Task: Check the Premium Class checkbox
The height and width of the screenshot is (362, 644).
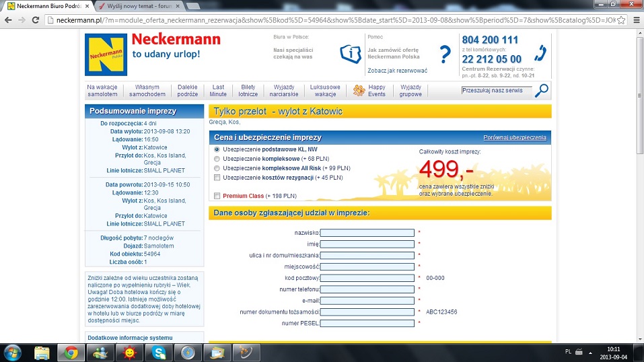Action: [x=217, y=196]
